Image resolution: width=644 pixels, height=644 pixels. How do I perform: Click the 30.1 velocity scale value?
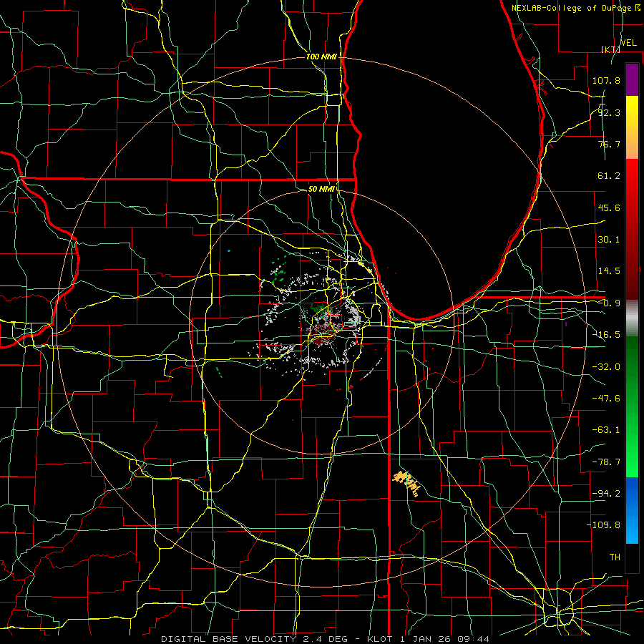tap(609, 240)
